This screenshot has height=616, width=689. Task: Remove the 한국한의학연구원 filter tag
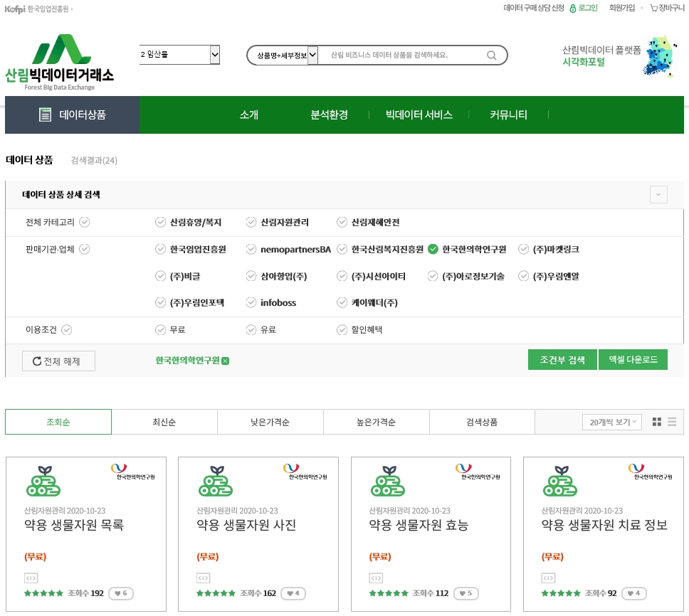coord(226,361)
